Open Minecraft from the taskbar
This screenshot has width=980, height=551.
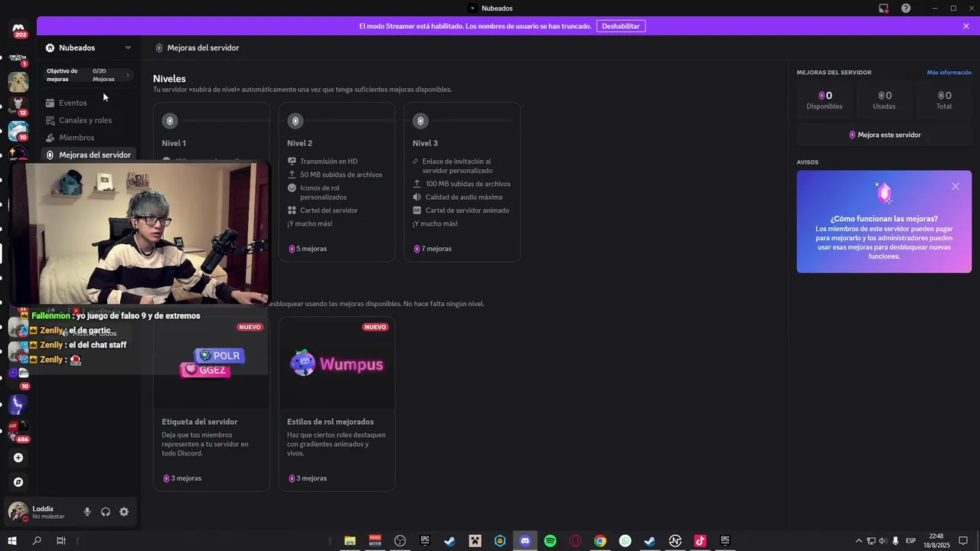coord(475,541)
